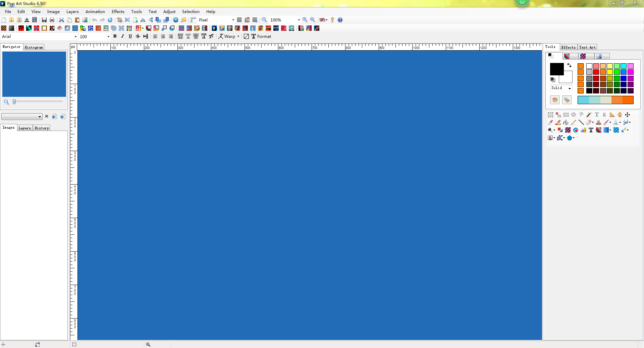
Task: Apply the Che Guevara pop art effect
Action: click(x=214, y=28)
